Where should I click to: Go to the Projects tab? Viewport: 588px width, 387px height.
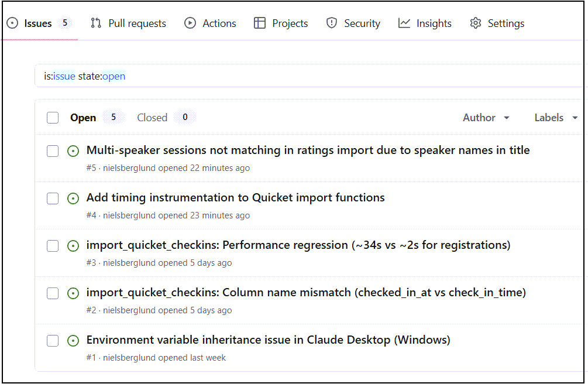(x=281, y=23)
